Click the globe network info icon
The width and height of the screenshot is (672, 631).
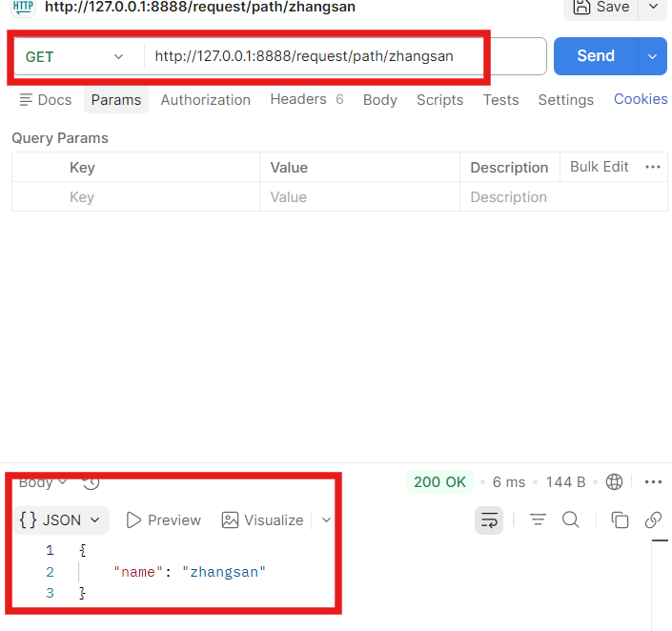[x=614, y=481]
